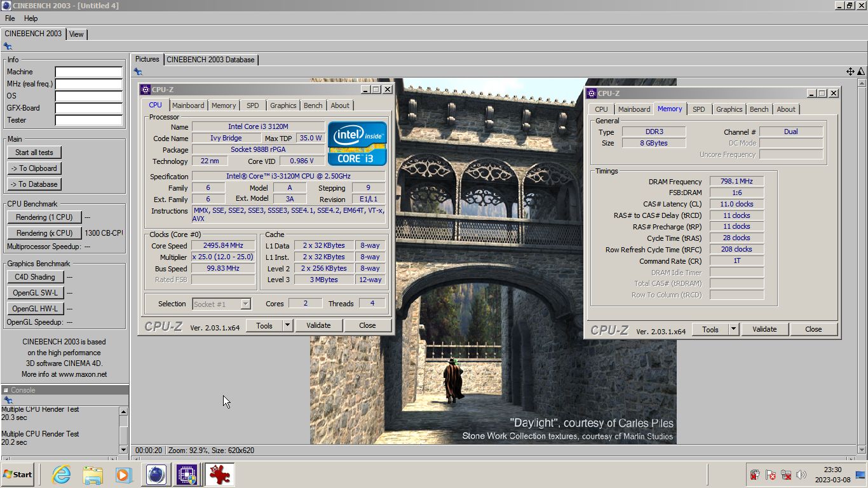Screen dimensions: 868x488
Task: Open SPD tab in left CPU-Z window
Action: tap(253, 105)
